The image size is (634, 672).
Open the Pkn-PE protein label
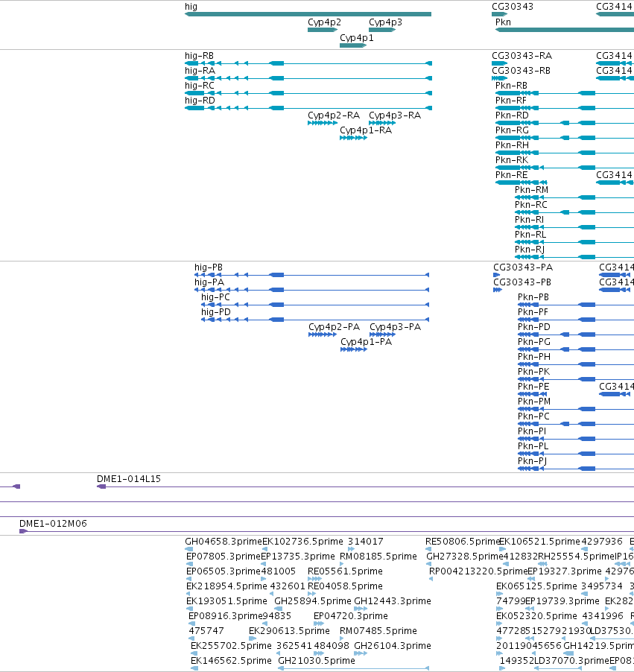[533, 387]
